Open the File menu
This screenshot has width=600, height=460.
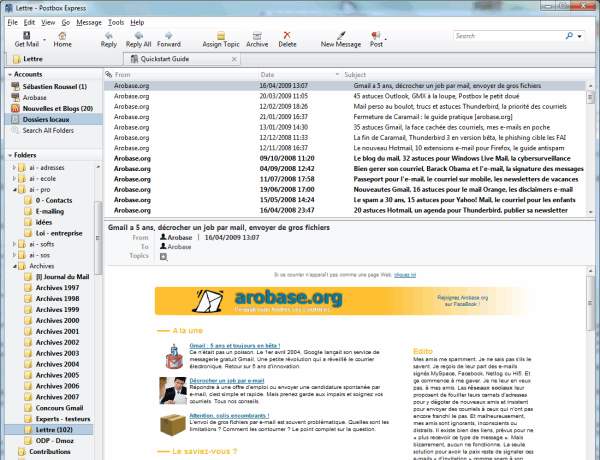[x=12, y=22]
